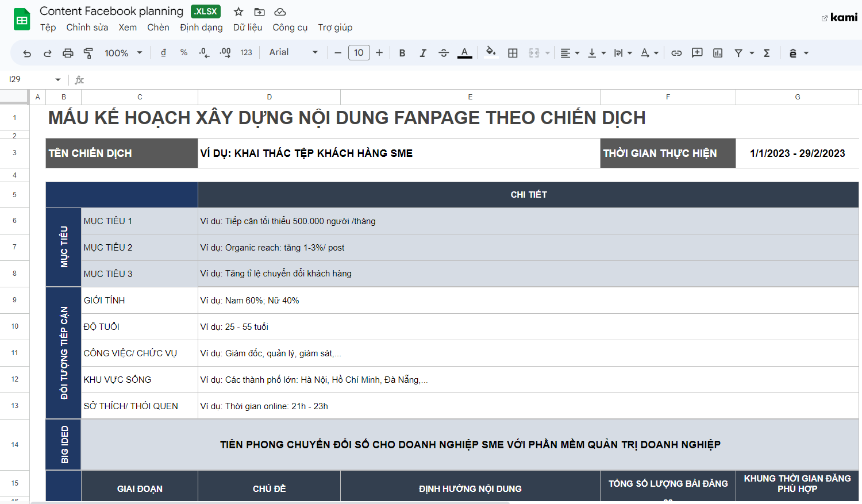Select the KHU VỰC SỐNG cell
862x504 pixels.
tap(140, 380)
